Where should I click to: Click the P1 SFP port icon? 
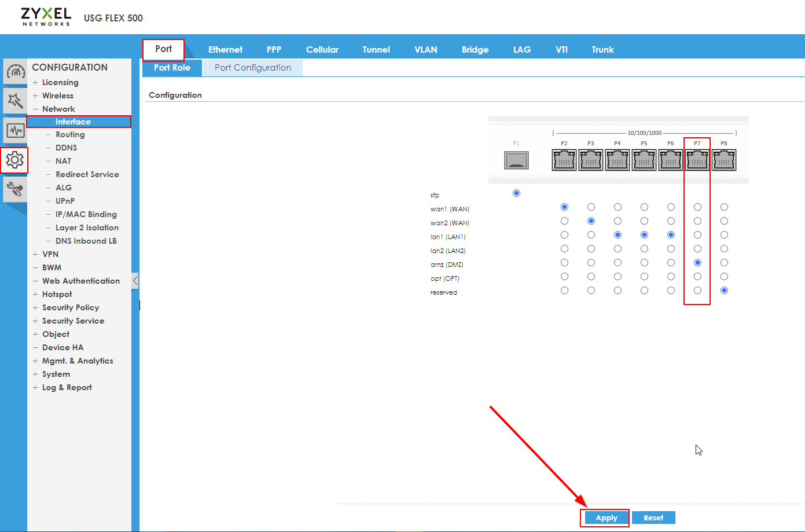pos(516,160)
